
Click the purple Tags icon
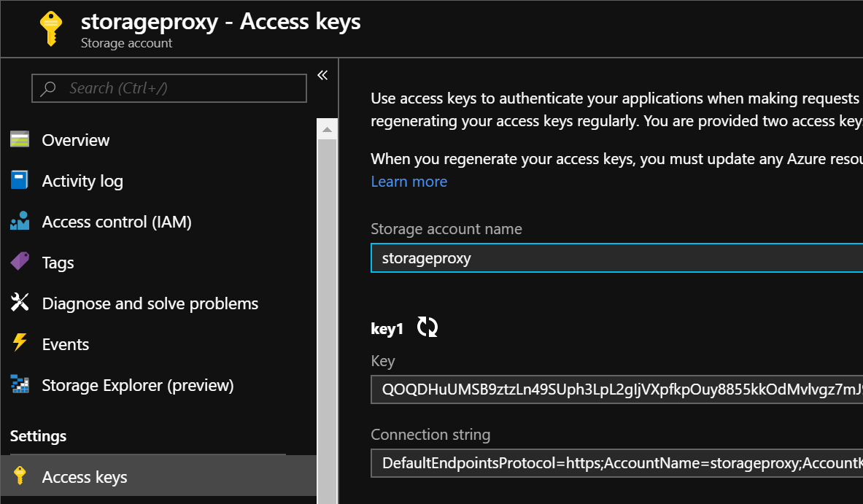pos(20,261)
